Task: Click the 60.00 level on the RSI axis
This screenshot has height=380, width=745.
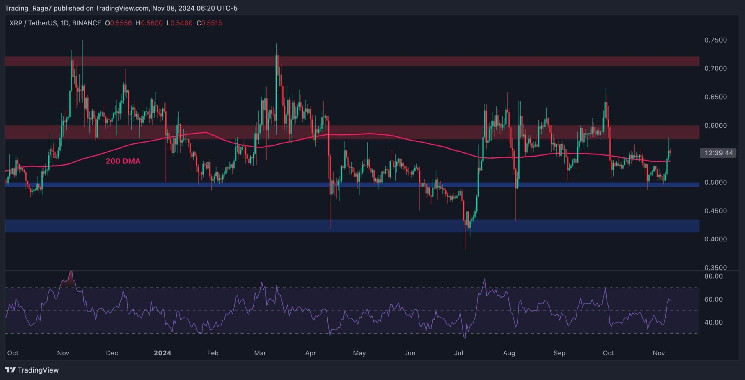Action: click(714, 300)
